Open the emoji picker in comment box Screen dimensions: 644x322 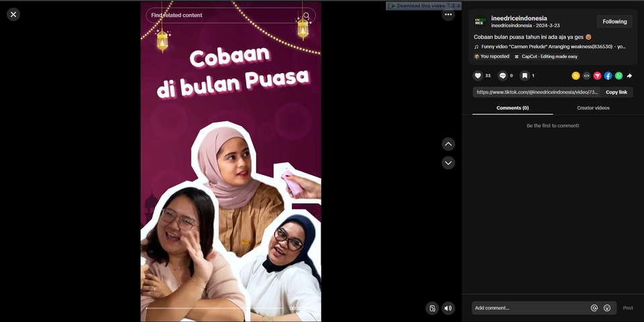click(x=607, y=308)
